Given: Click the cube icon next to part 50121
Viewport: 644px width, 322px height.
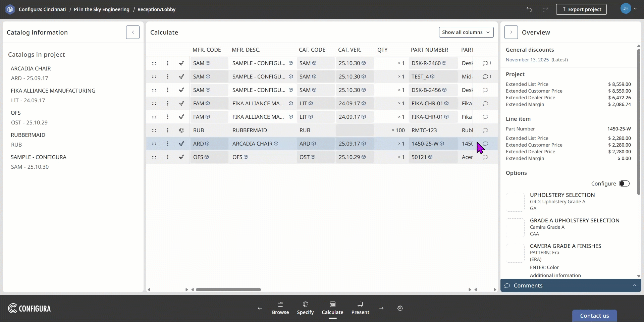Looking at the screenshot, I should (430, 157).
